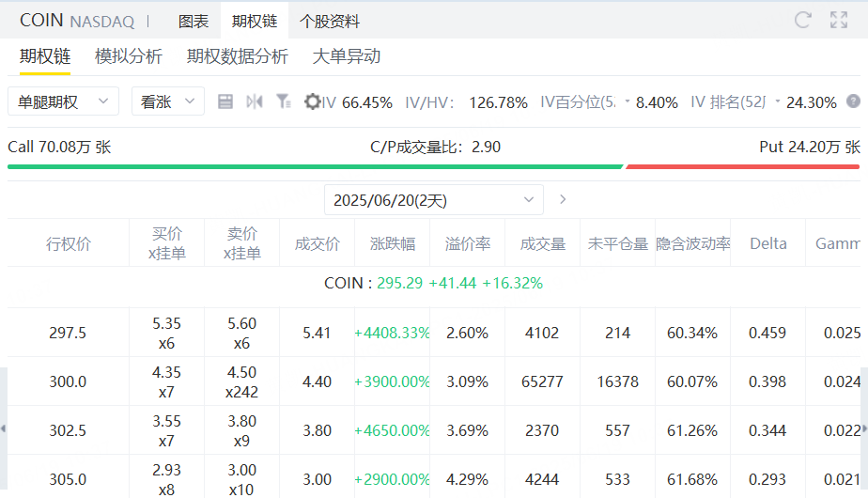
Task: Expand the IV百分位 period dropdown arrow
Action: [x=628, y=101]
